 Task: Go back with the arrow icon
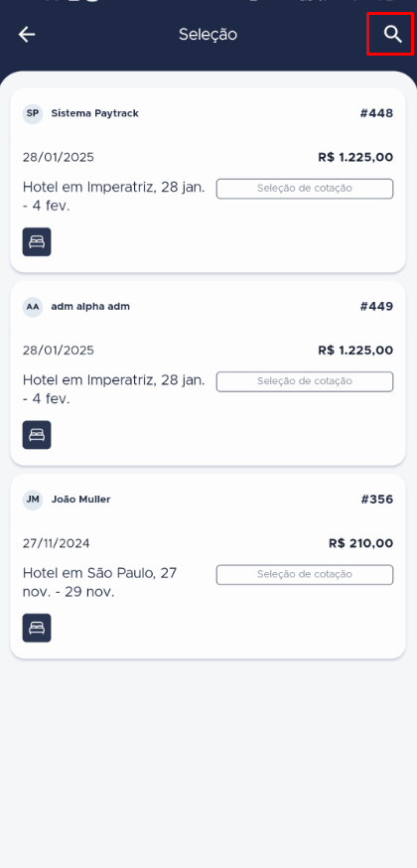[27, 35]
